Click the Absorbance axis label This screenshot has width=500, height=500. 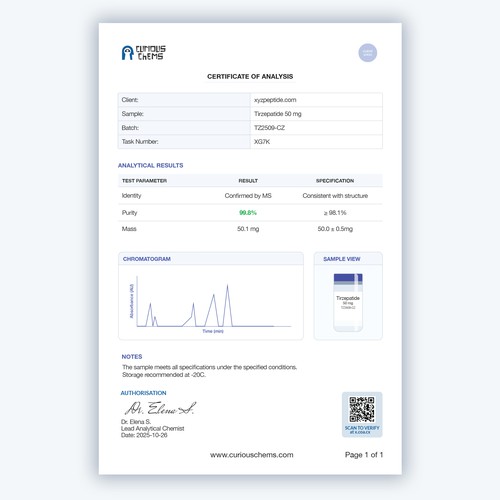131,301
